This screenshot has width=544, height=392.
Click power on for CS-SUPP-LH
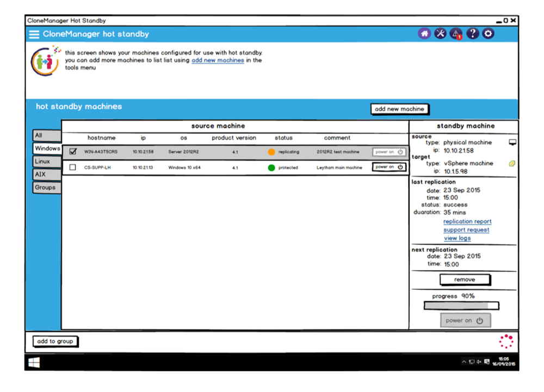(389, 167)
